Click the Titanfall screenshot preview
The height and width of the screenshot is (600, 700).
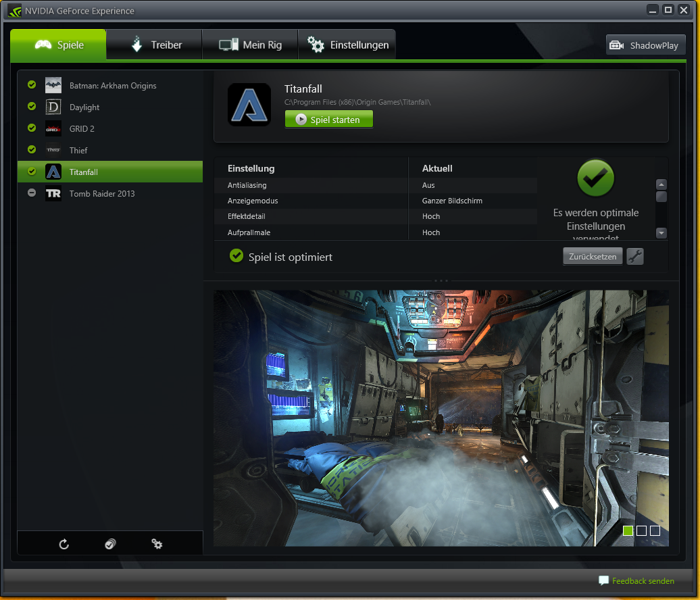[x=441, y=418]
